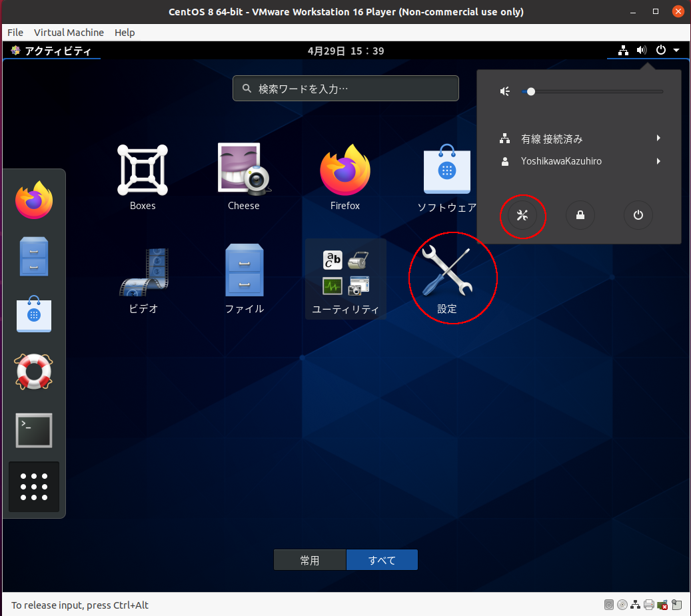Click the lock screen button

click(x=580, y=215)
